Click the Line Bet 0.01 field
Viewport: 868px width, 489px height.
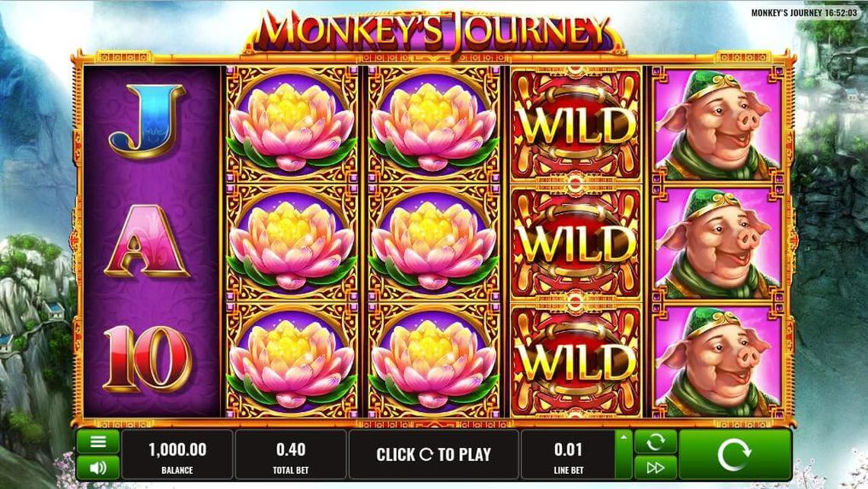[x=569, y=455]
